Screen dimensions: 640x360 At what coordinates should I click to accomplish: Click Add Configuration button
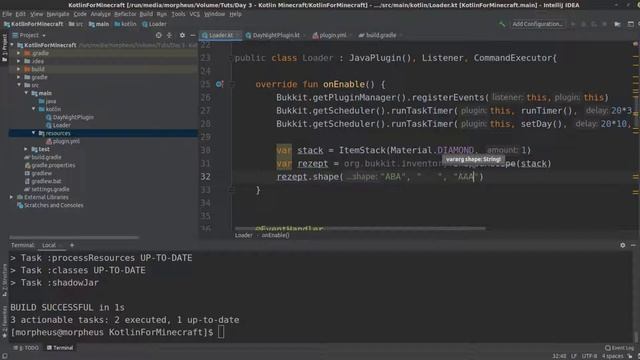[x=538, y=24]
